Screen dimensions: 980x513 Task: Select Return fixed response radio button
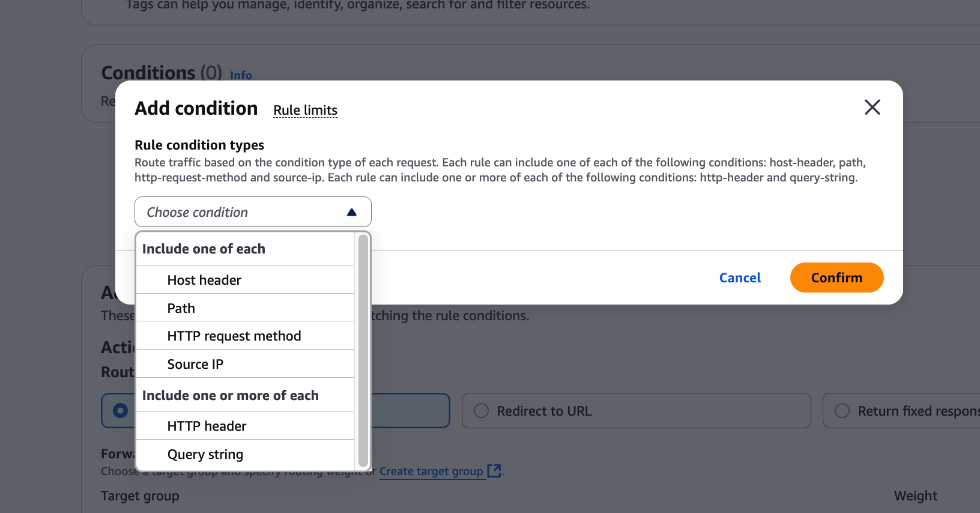(x=842, y=411)
